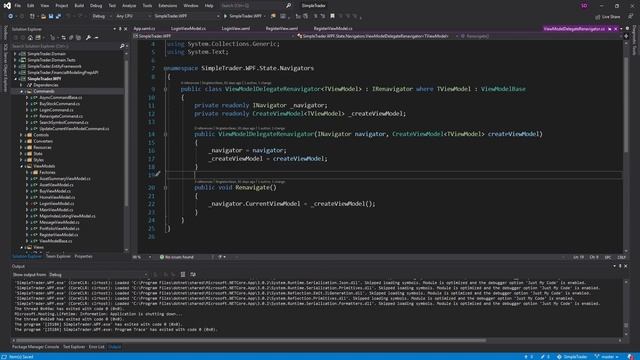This screenshot has width=640, height=360.
Task: Click the Show All Files icon in Solution Explorer
Action: coord(78,38)
